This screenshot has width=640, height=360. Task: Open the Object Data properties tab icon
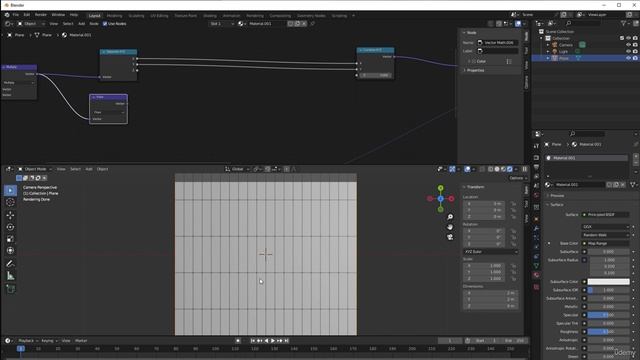(536, 266)
